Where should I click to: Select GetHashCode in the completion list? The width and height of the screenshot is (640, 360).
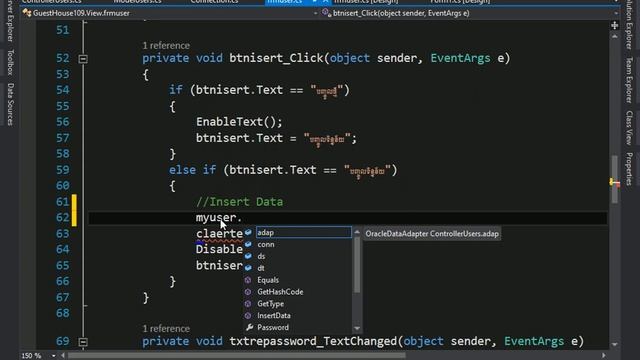click(x=280, y=292)
